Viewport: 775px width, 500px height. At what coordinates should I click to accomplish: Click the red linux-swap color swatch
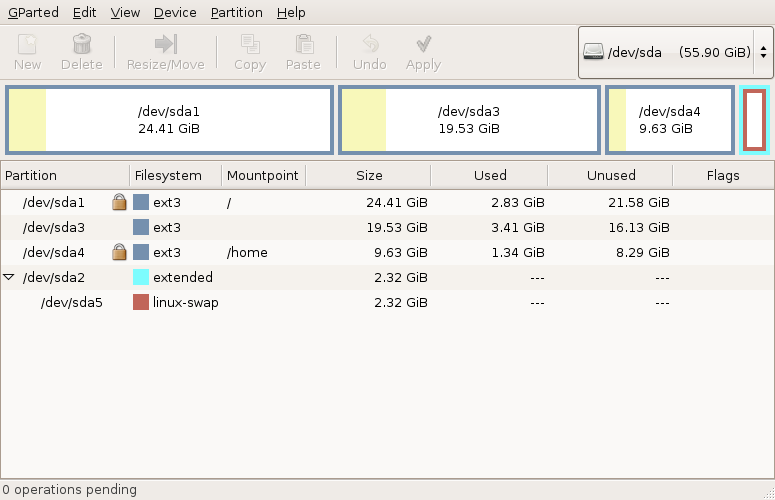click(141, 302)
